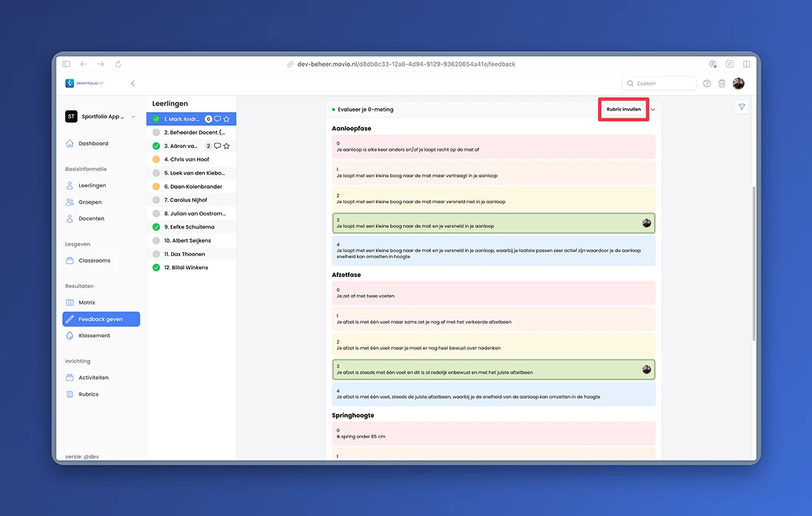The image size is (812, 516).
Task: Select student 4. Chris van Hoof
Action: [191, 160]
